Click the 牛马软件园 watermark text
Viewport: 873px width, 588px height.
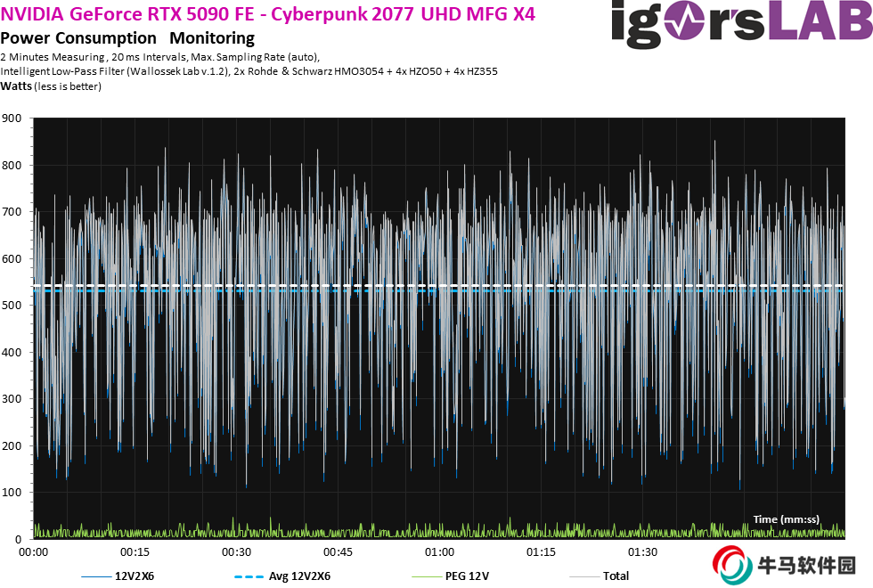click(804, 566)
